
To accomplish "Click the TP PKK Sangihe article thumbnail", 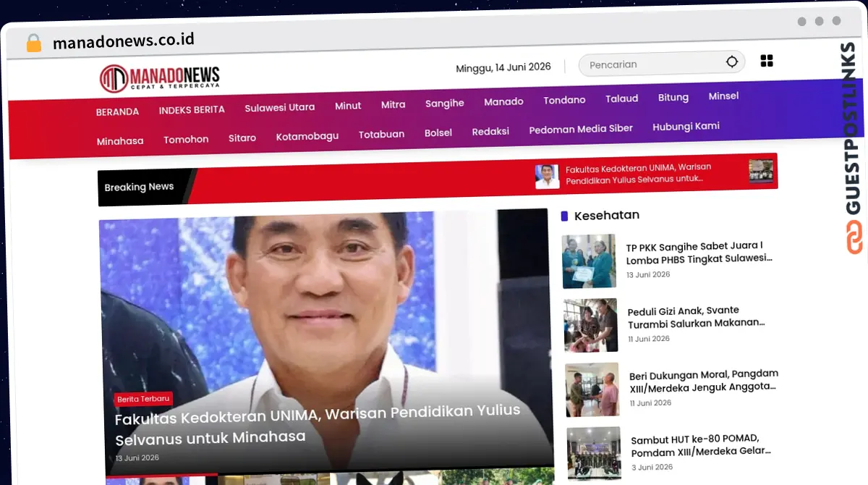I will tap(589, 261).
